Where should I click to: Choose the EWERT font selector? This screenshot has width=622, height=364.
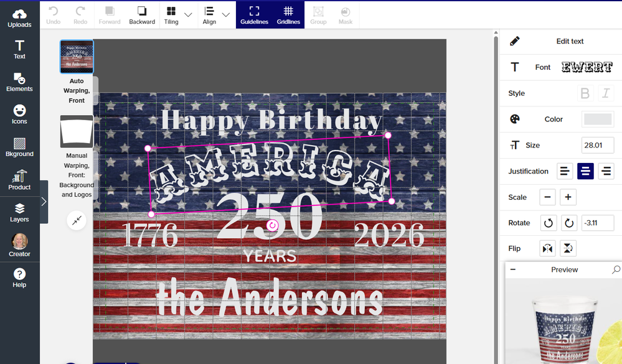pos(587,67)
